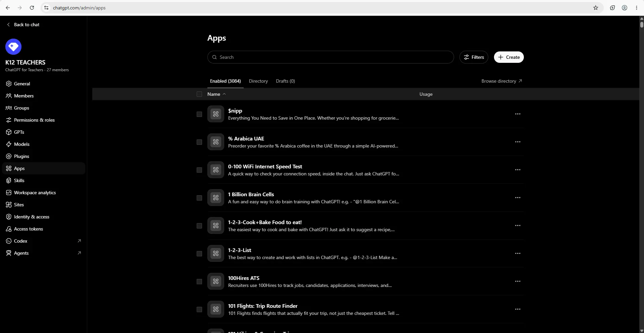Tick the 100Hires ATS checkbox
Image resolution: width=644 pixels, height=333 pixels.
199,282
